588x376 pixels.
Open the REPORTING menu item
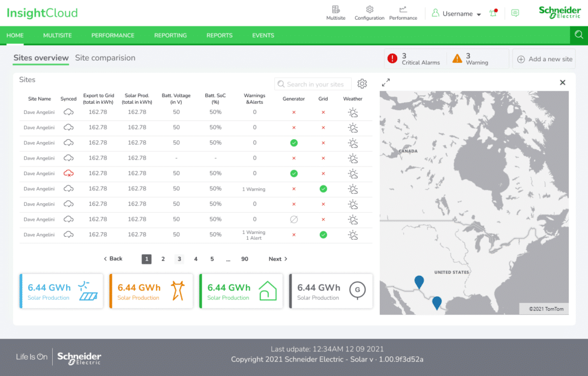click(x=170, y=35)
